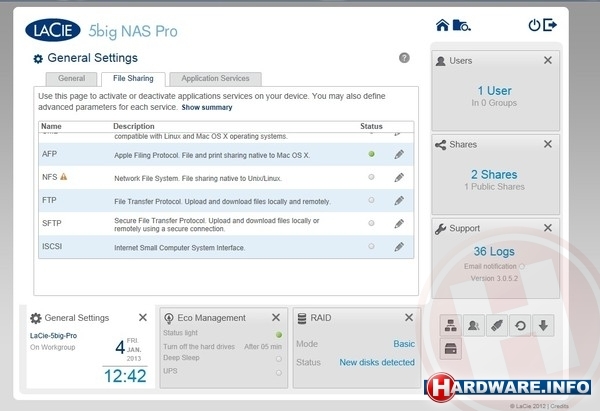This screenshot has width=600, height=411.
Task: Toggle AFP service status indicator
Action: click(x=371, y=154)
